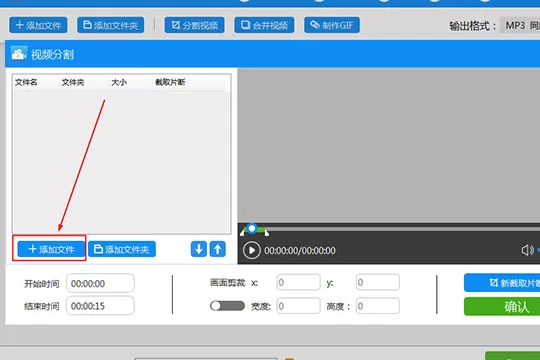Click the blue playhead knob on the timeline
Image resolution: width=540 pixels, height=360 pixels.
[252, 228]
